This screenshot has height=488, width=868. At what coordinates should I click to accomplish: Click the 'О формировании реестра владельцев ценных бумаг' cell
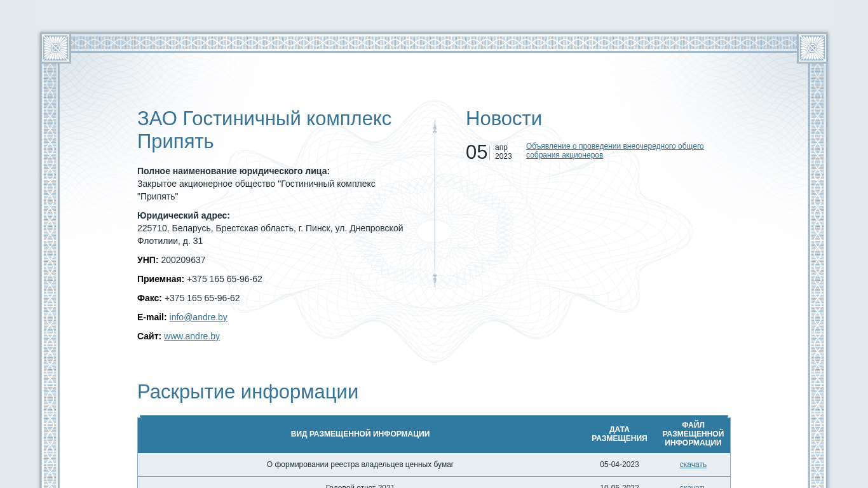point(360,464)
